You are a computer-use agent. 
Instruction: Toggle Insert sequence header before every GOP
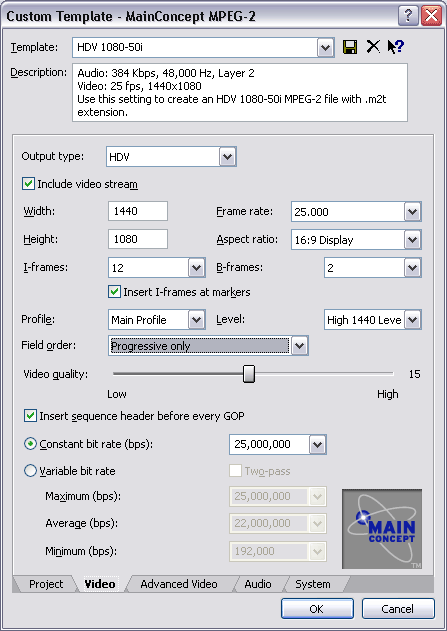30,416
